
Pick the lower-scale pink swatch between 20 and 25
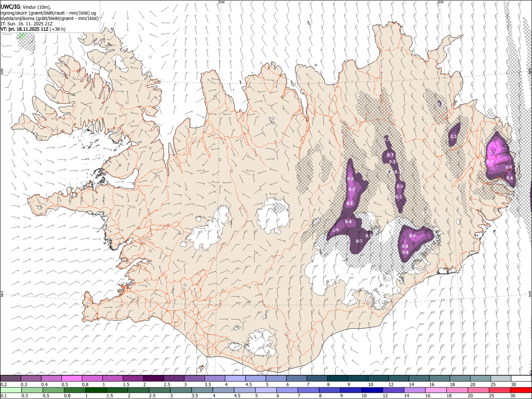(478, 390)
